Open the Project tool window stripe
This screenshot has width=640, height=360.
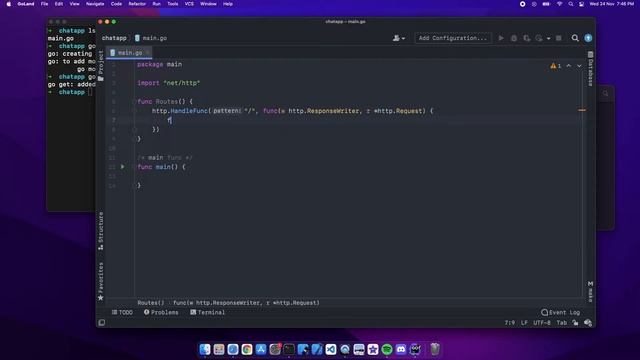pyautogui.click(x=101, y=65)
